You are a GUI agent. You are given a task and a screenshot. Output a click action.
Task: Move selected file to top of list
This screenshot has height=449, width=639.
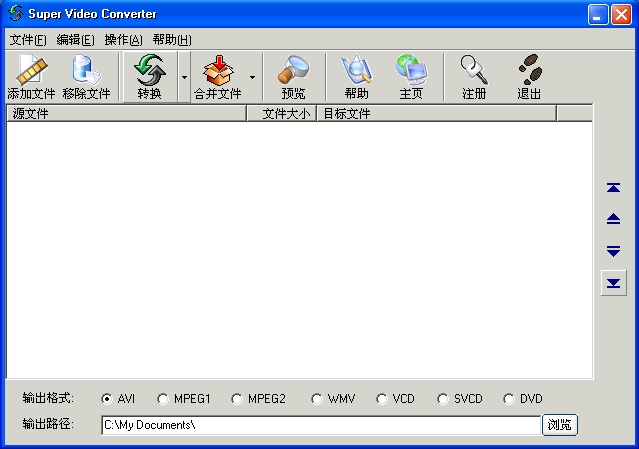tap(613, 187)
